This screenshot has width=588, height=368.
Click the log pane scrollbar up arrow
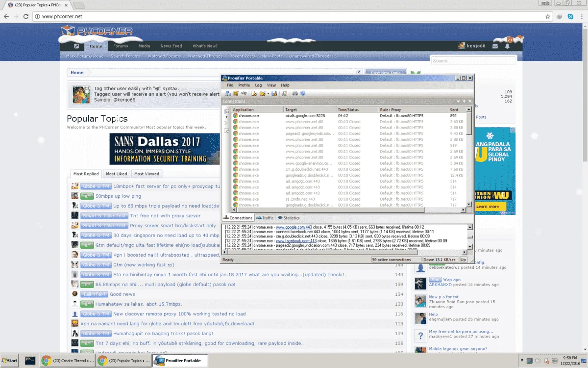click(471, 227)
